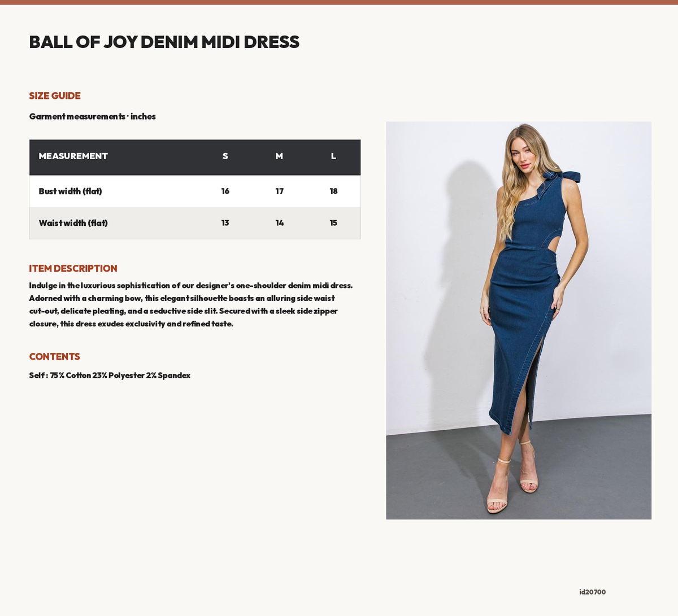The height and width of the screenshot is (616, 678).
Task: Click the item description paragraph
Action: pyautogui.click(x=191, y=305)
